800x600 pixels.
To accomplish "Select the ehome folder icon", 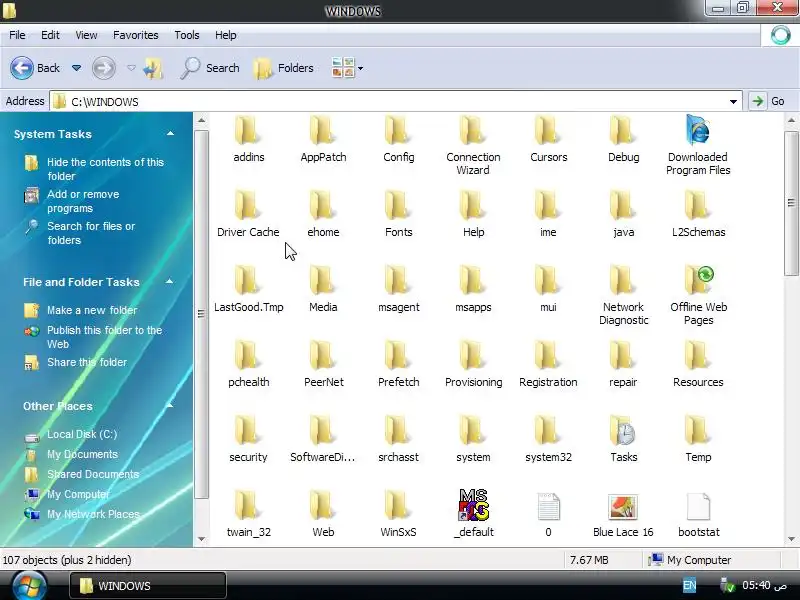I will point(323,206).
